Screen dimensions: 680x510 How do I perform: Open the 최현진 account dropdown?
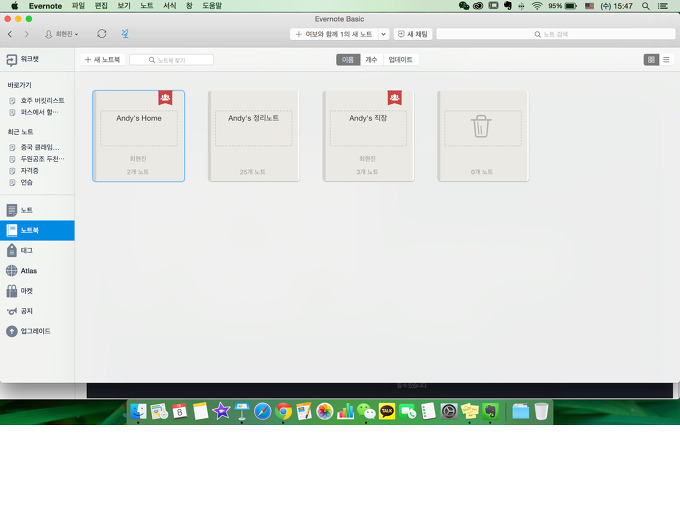62,34
